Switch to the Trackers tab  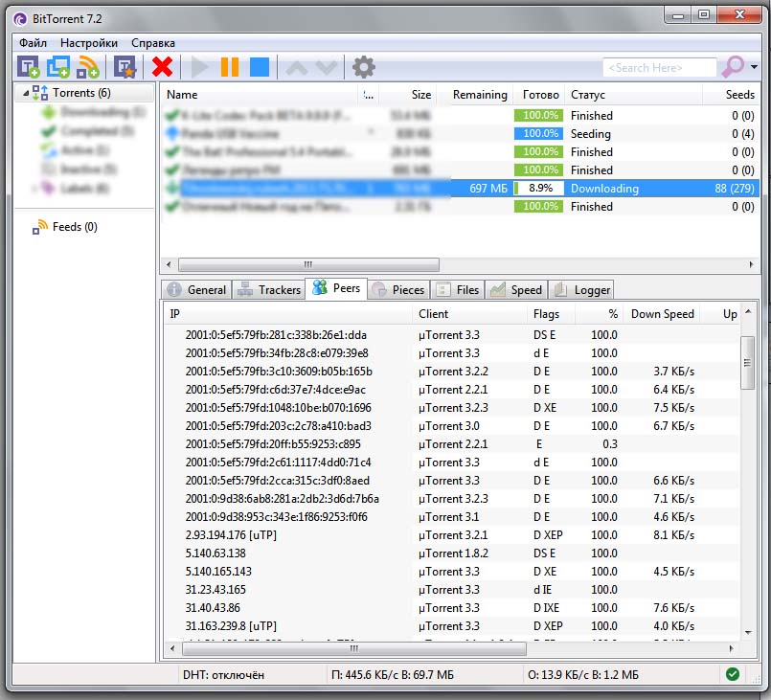tap(269, 290)
